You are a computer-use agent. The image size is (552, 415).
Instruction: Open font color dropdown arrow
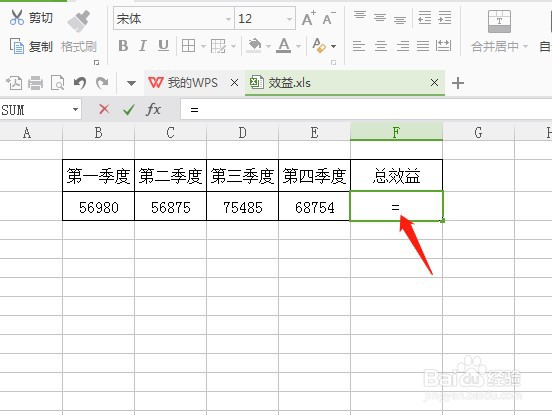pos(299,46)
